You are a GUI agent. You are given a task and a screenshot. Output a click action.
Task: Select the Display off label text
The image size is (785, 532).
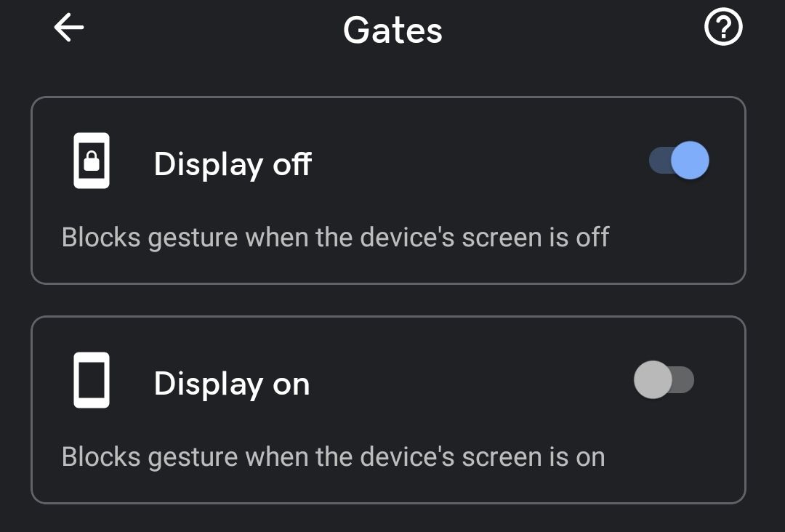point(232,163)
